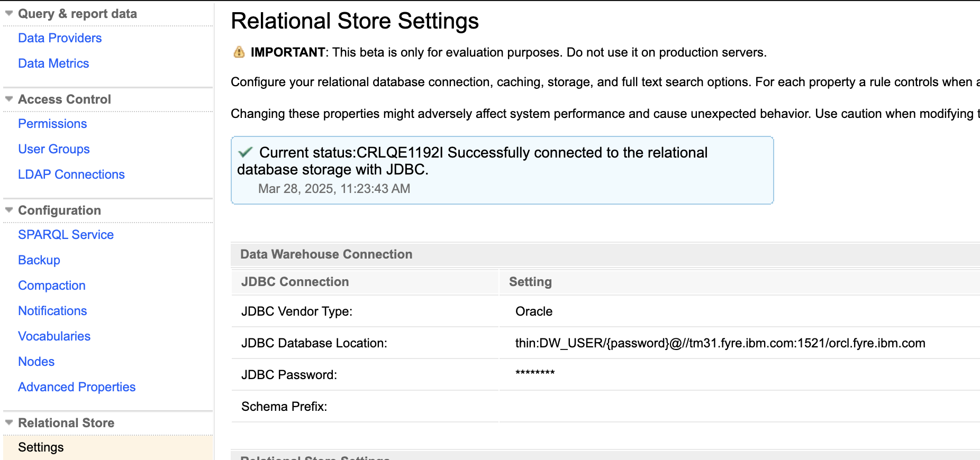Open the Data Providers page

(x=60, y=38)
